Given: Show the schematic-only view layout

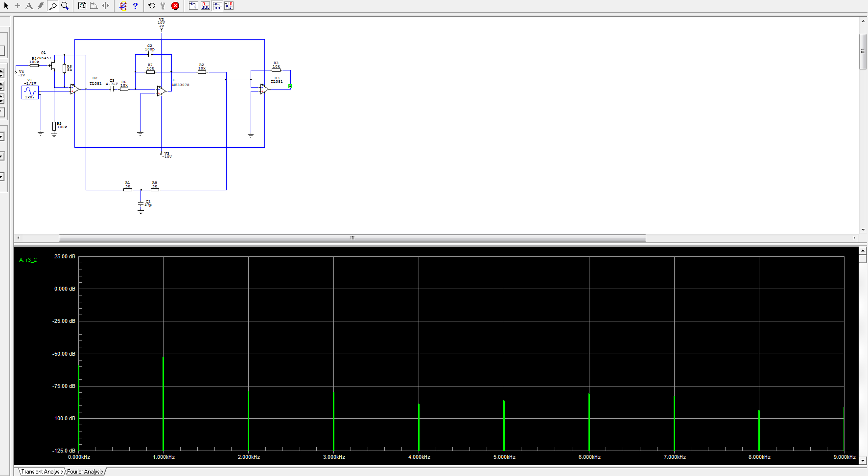Looking at the screenshot, I should click(193, 6).
